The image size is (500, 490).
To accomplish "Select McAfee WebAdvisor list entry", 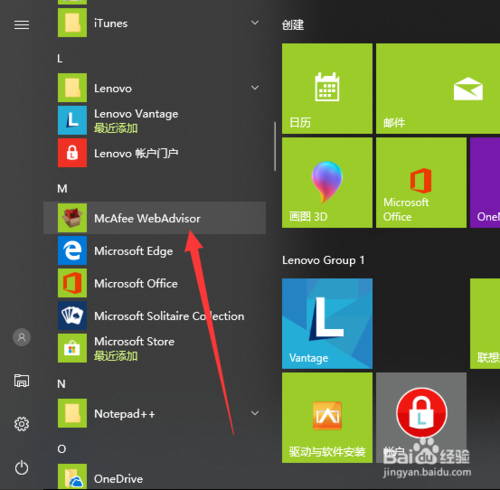I will pos(155,218).
